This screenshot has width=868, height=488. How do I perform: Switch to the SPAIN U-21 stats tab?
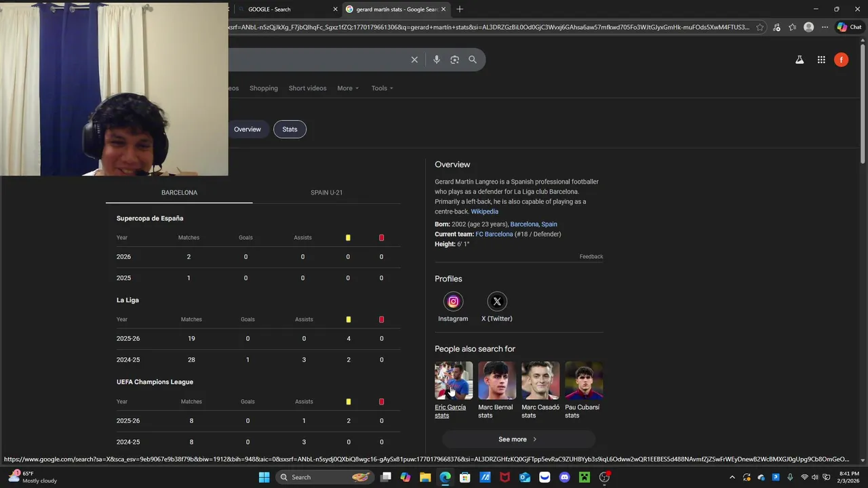[326, 192]
